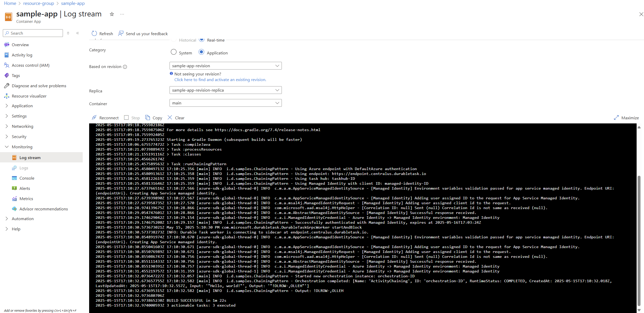Open Access control (IAM)

click(x=30, y=65)
